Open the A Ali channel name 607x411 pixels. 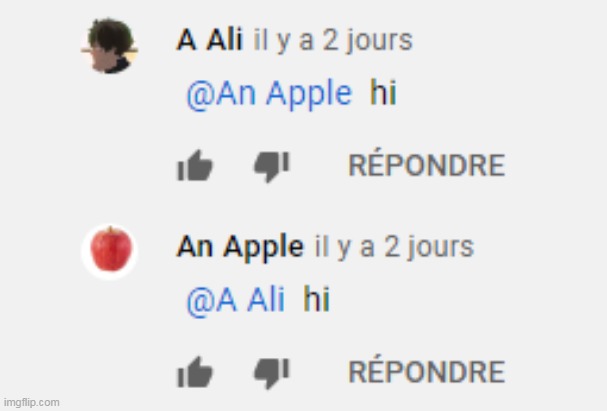pyautogui.click(x=209, y=39)
